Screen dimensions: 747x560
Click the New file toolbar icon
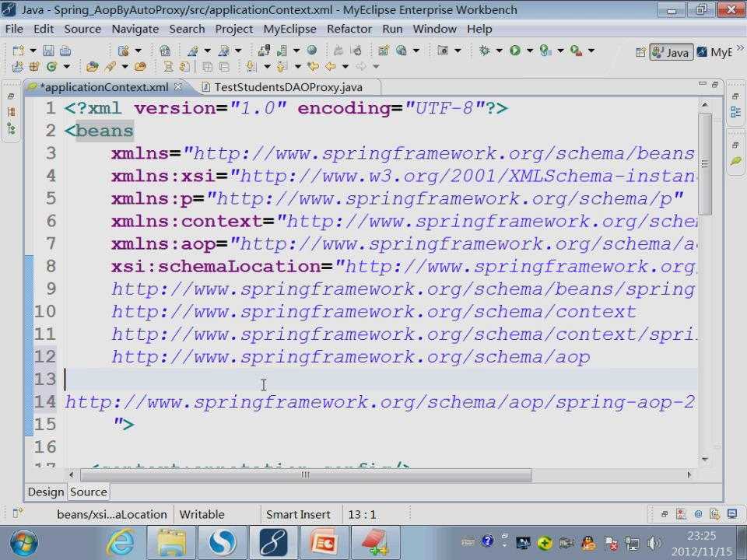pos(18,51)
